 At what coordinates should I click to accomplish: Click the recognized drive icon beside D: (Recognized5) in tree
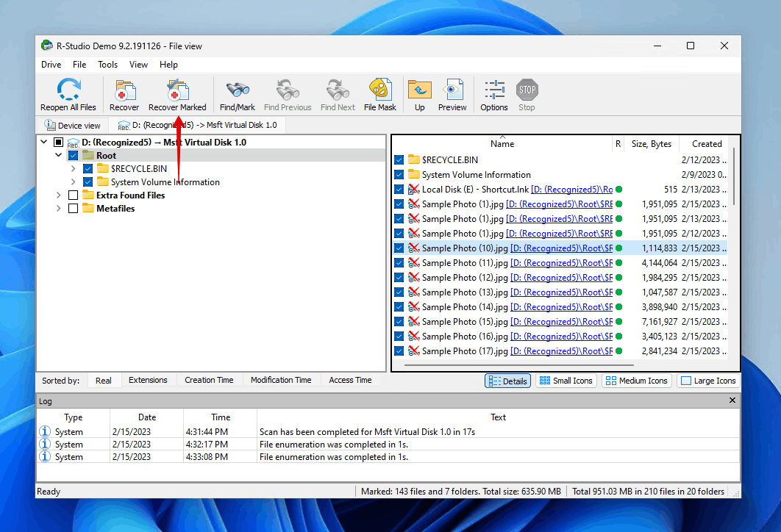pos(74,143)
